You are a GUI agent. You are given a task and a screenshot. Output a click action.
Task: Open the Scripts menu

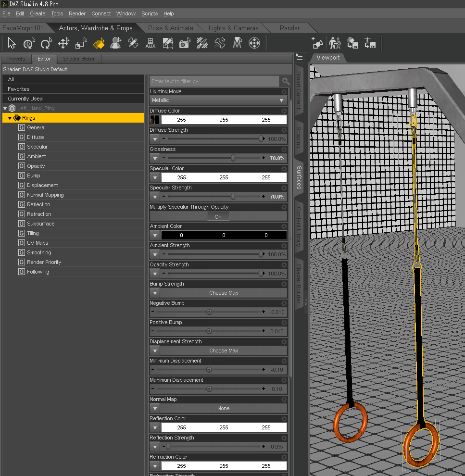(150, 13)
